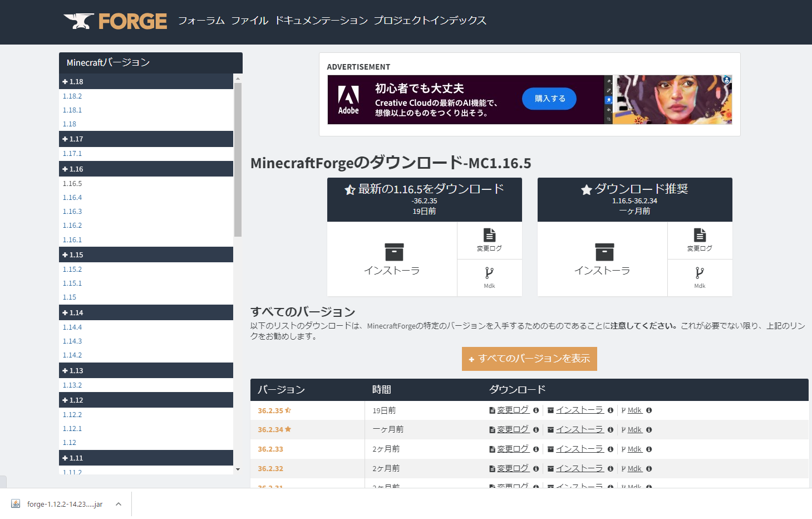Click Mdk fork icon under recommended download

point(700,273)
